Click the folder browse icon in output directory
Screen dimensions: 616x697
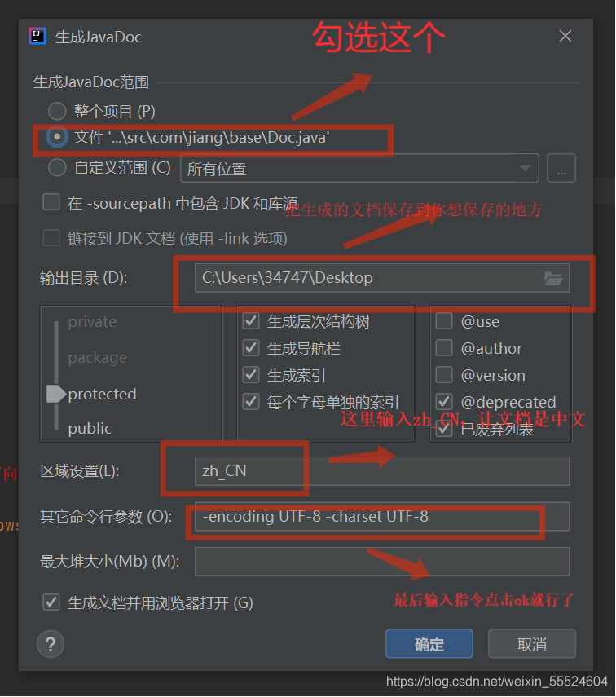[553, 279]
